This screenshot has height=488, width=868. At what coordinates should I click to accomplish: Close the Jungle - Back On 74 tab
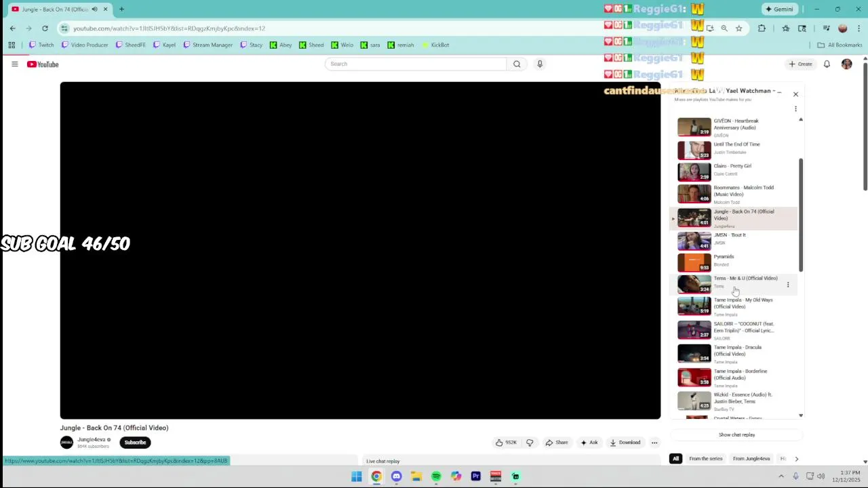tap(105, 9)
